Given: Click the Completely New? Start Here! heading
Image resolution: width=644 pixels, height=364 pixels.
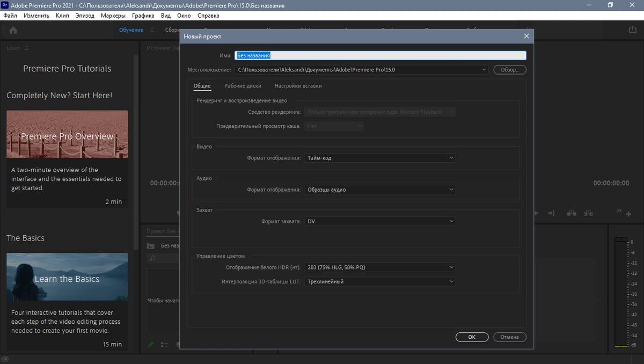Looking at the screenshot, I should [x=60, y=96].
